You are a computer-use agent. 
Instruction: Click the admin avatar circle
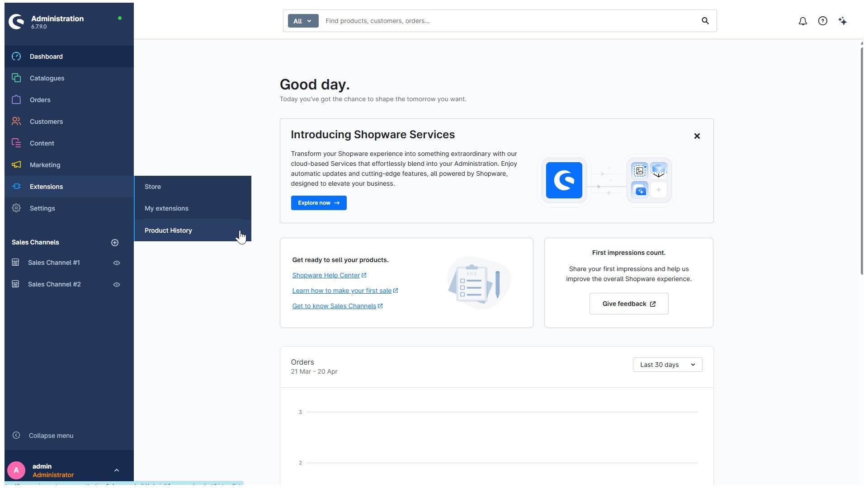[x=16, y=470]
